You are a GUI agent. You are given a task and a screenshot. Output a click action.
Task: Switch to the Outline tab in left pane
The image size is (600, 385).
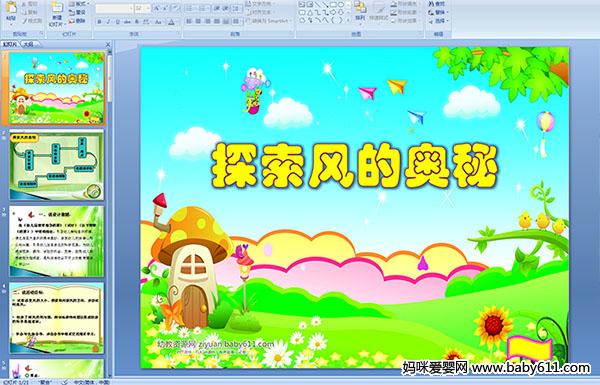coord(28,44)
